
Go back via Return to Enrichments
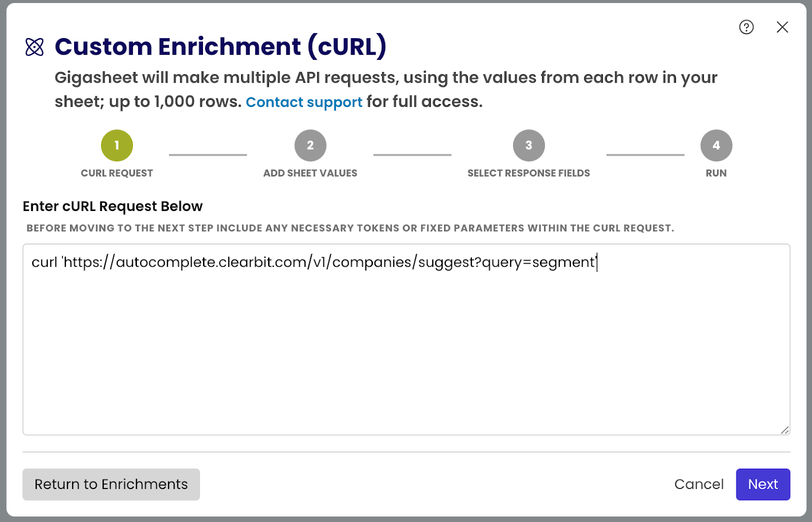(x=111, y=484)
